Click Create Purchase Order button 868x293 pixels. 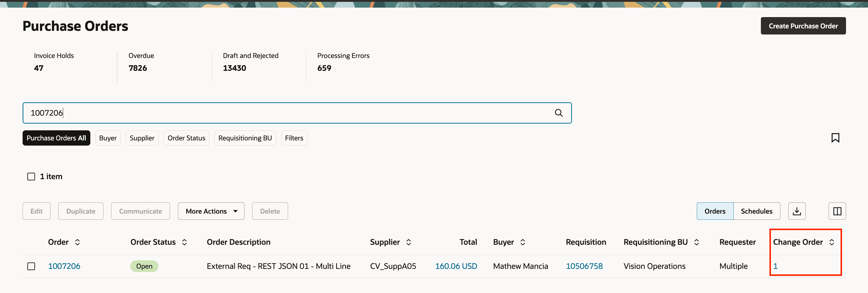point(803,26)
